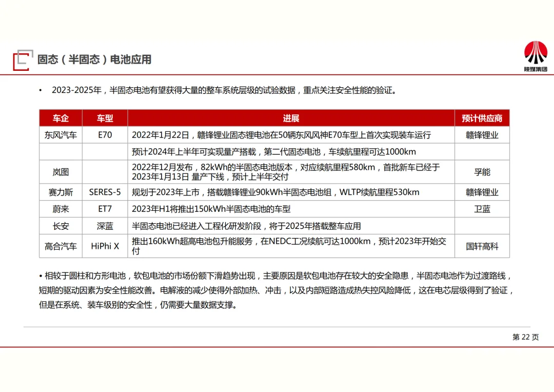Viewport: 554px width, 392px height.
Task: Select the 岚图 cell
Action: (x=61, y=172)
